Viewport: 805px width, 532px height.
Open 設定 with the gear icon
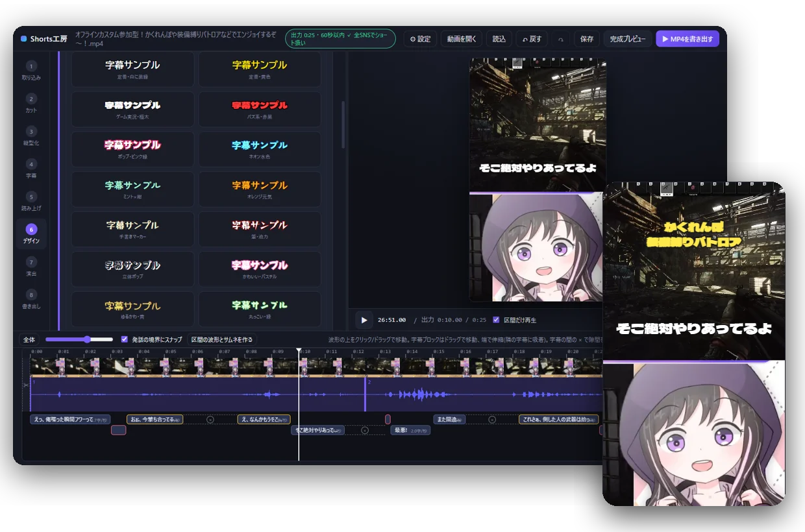tap(420, 39)
